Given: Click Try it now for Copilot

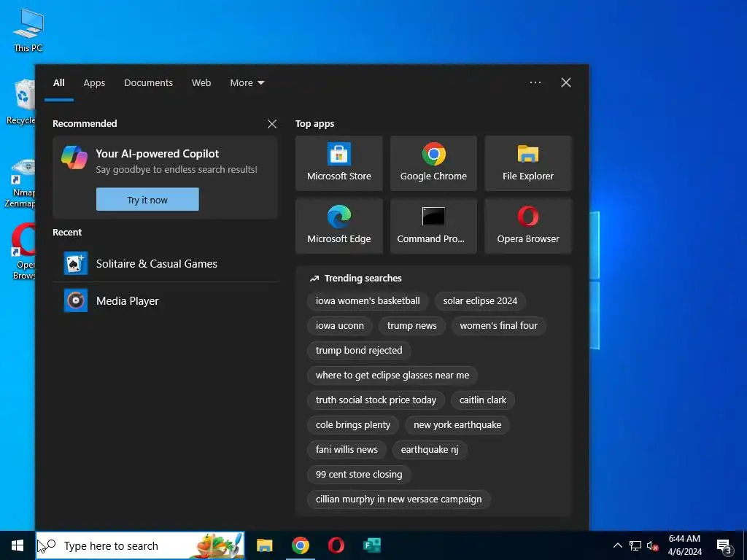Looking at the screenshot, I should tap(147, 200).
